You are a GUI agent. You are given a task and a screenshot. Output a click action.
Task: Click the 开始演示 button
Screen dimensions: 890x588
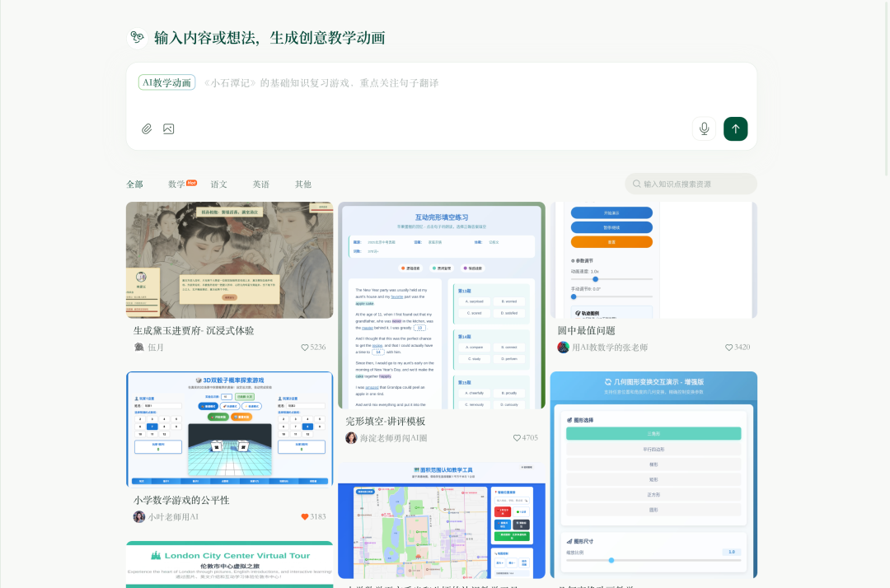(611, 212)
